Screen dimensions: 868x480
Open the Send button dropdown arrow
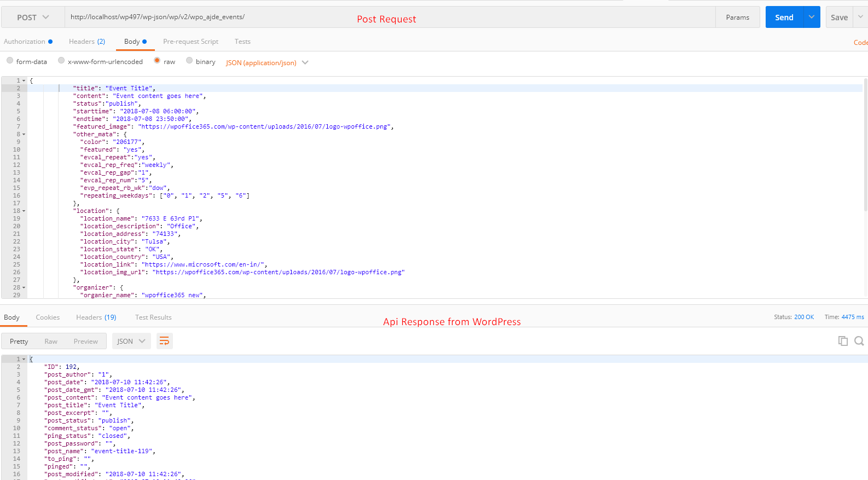pyautogui.click(x=812, y=17)
